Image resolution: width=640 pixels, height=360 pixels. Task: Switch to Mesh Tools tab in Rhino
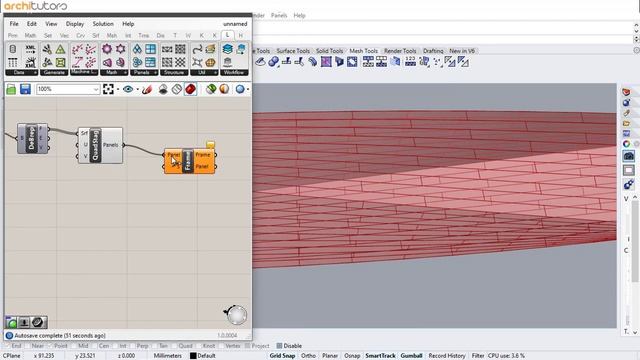click(x=363, y=51)
